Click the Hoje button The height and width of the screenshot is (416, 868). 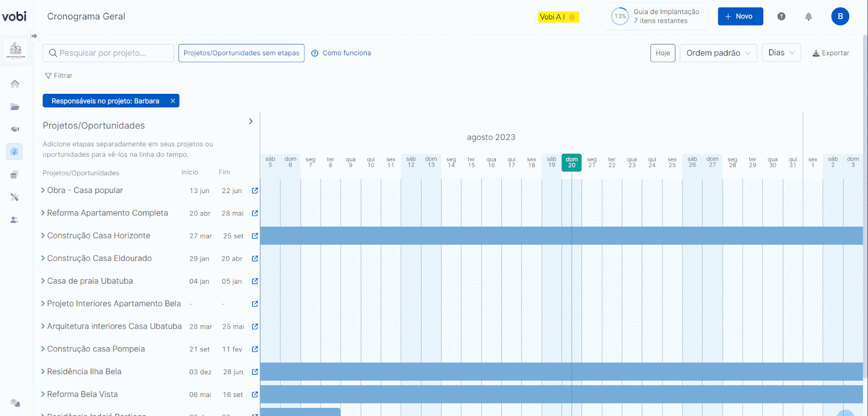(663, 53)
